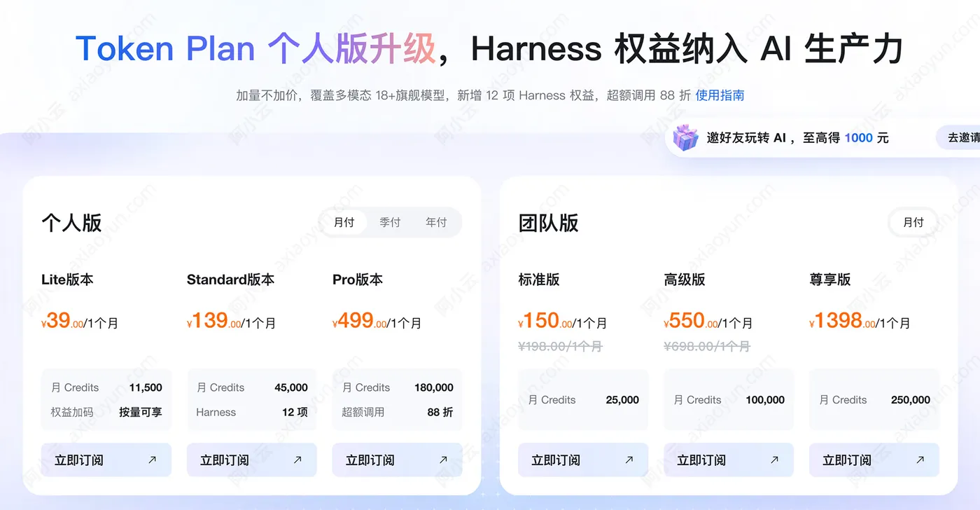Viewport: 980px width, 510px height.
Task: Click the struck-through ¥698.00 original price
Action: click(706, 346)
